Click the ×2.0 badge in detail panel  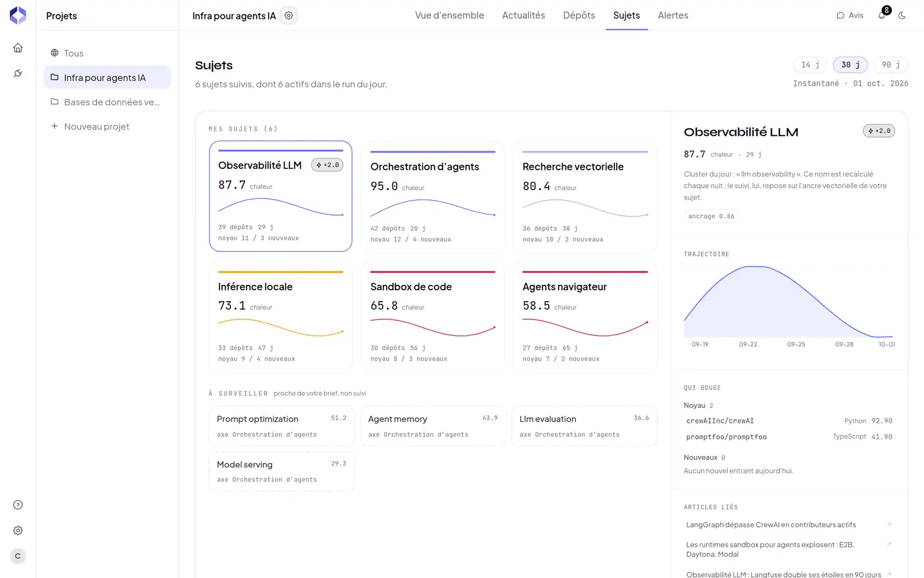click(879, 131)
